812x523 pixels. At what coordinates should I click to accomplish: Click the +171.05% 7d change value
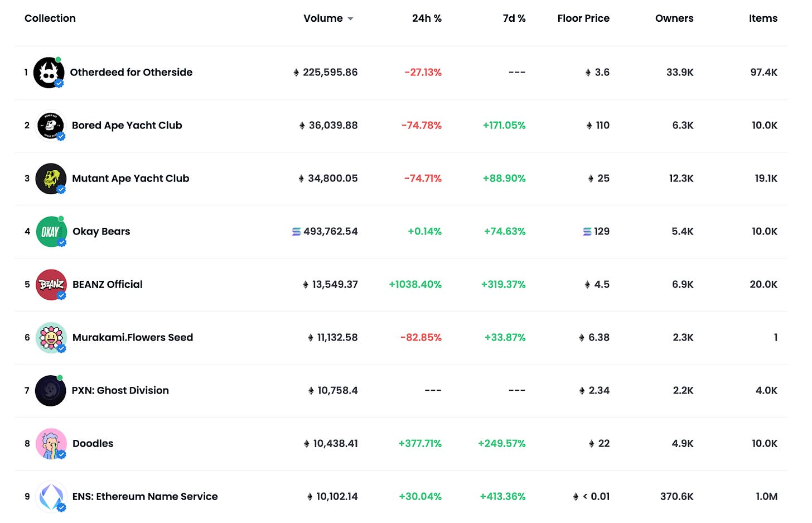(504, 126)
